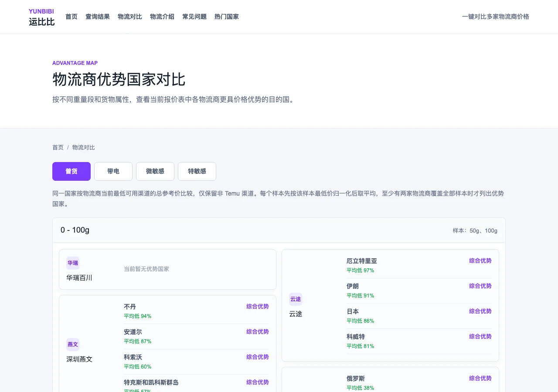Click the 燕文 badge icon
The height and width of the screenshot is (392, 558).
coord(73,345)
